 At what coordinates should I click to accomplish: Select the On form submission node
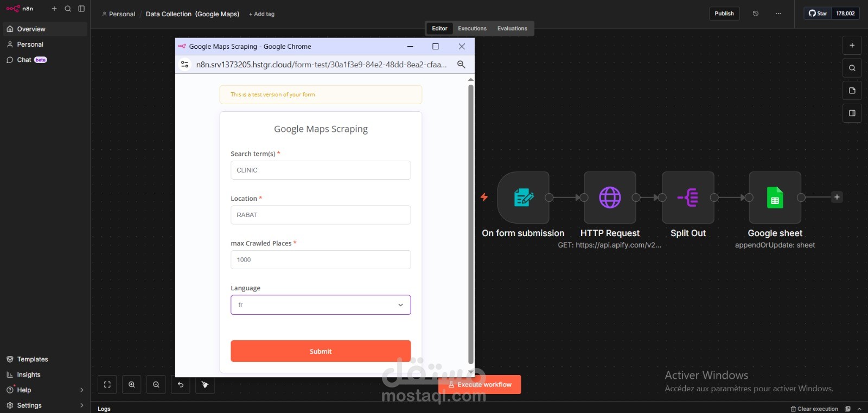pyautogui.click(x=523, y=198)
